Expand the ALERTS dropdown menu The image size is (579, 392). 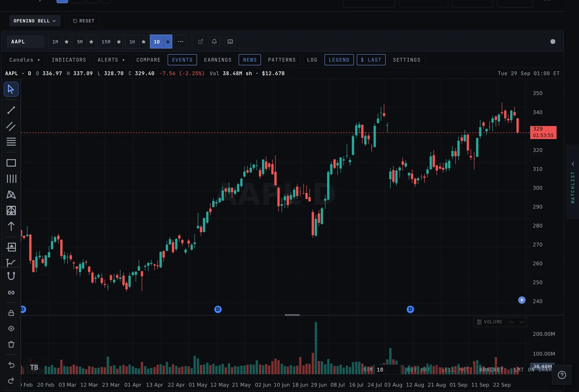coord(111,60)
